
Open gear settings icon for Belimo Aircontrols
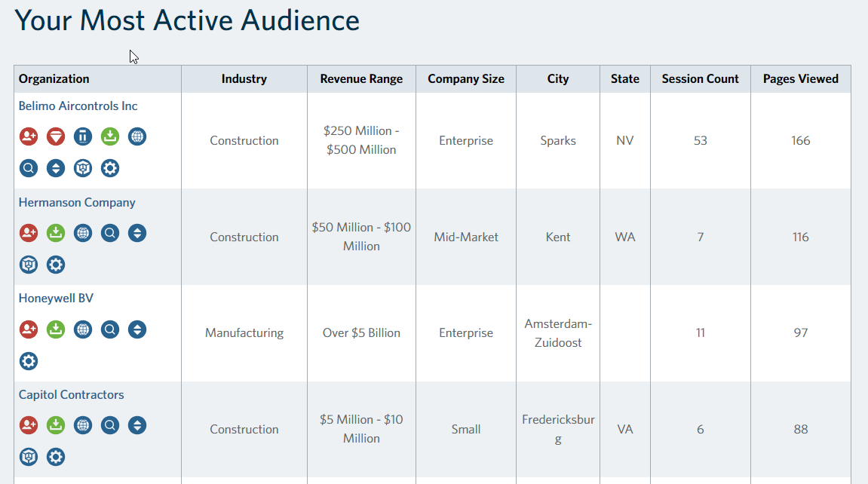[x=110, y=168]
